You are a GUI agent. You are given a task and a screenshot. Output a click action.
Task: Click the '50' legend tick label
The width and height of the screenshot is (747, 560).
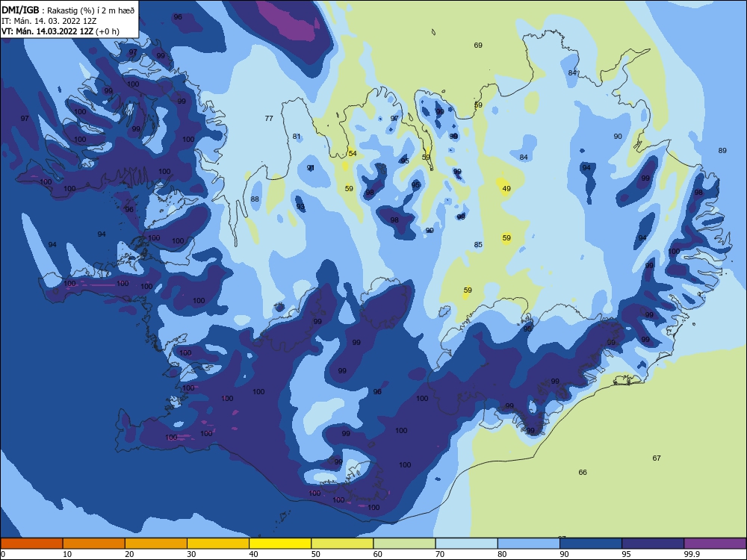click(x=315, y=554)
